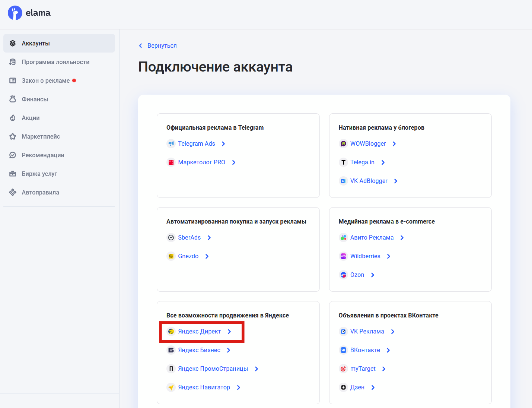Expand the Дзен chevron arrow

pos(373,387)
